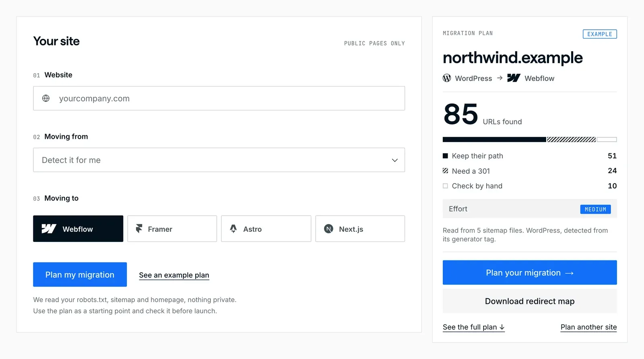Follow the See the full plan link
Image resolution: width=644 pixels, height=359 pixels.
474,327
